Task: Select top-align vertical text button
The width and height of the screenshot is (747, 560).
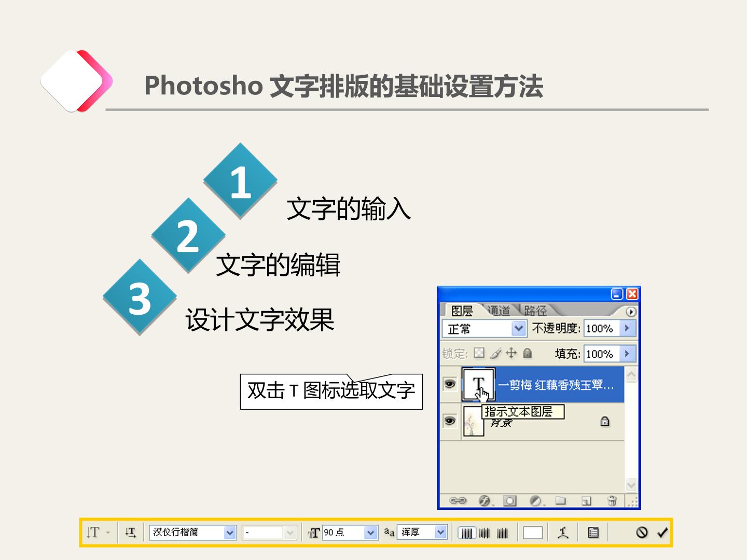Action: (x=467, y=533)
